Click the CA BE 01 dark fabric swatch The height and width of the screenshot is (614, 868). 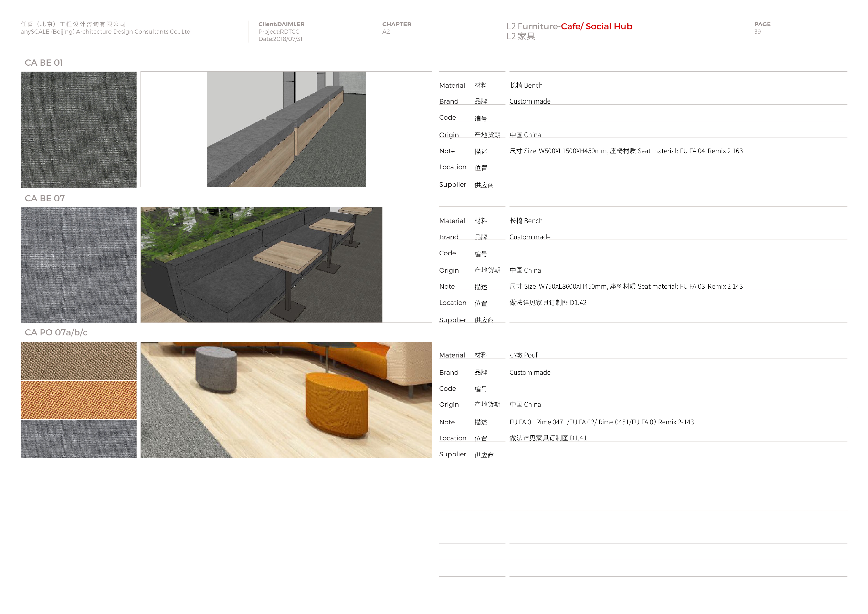(x=78, y=129)
